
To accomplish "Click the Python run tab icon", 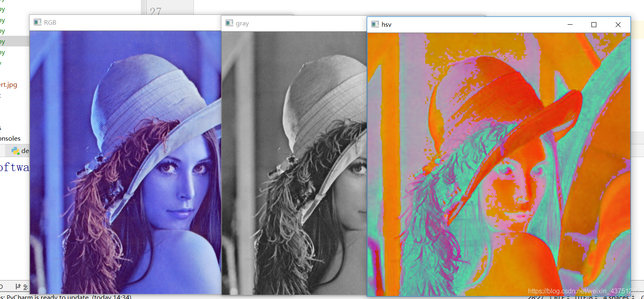I will point(16,151).
